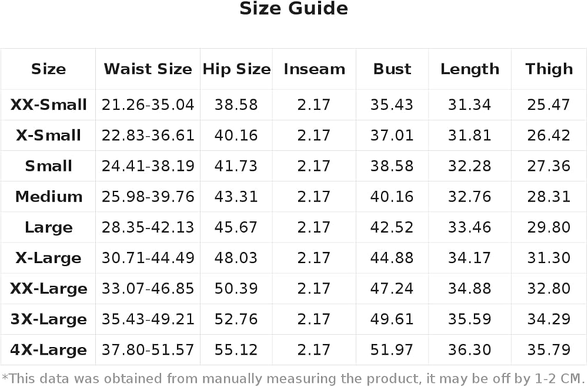
Task: Select the Size column header
Action: pyautogui.click(x=48, y=69)
